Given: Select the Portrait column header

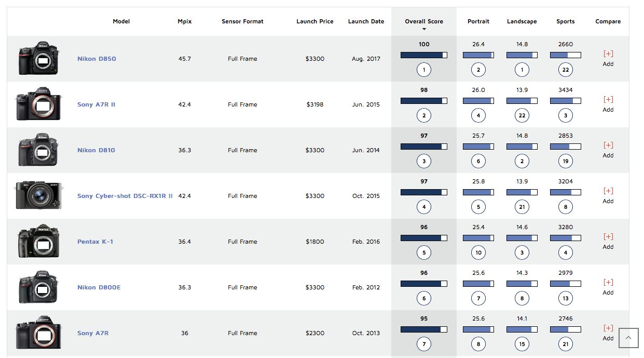Looking at the screenshot, I should (478, 21).
